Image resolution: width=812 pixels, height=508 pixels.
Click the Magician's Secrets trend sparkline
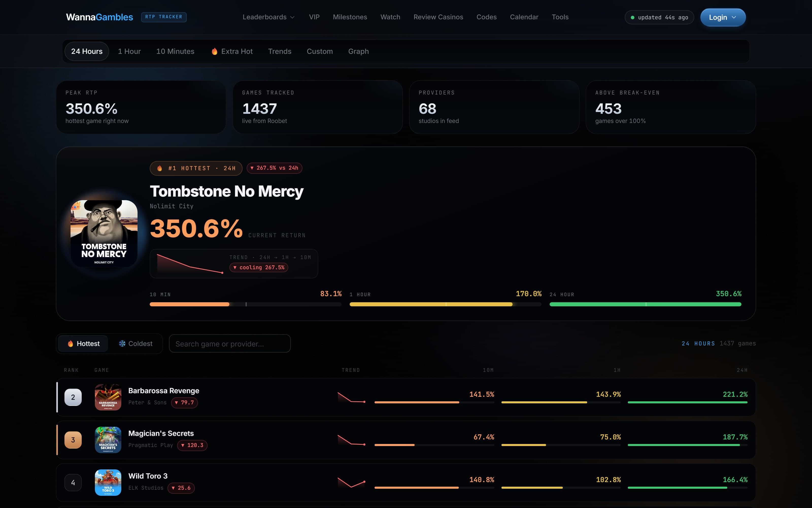(351, 440)
